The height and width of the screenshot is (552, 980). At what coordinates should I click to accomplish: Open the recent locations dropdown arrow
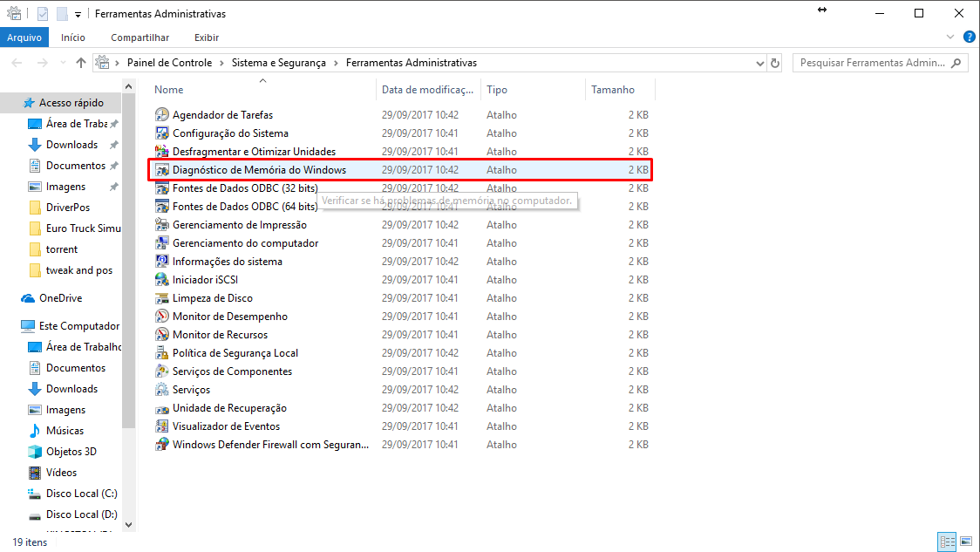click(63, 63)
